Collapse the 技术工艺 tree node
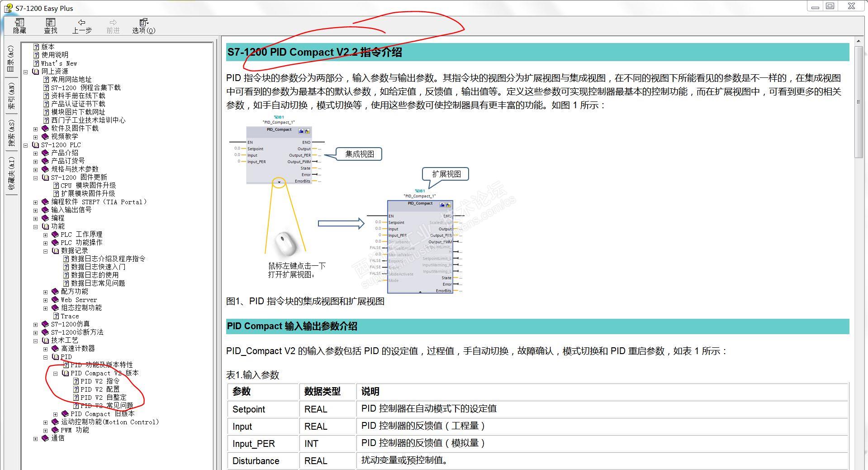Image resolution: width=868 pixels, height=470 pixels. pos(36,341)
